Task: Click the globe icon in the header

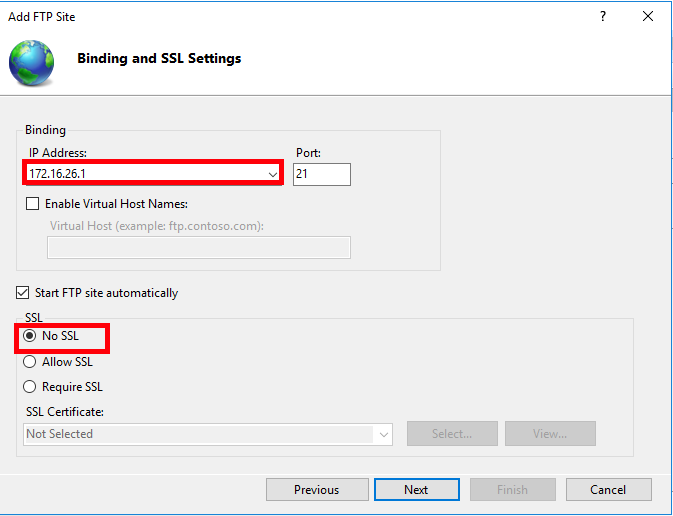Action: [32, 62]
